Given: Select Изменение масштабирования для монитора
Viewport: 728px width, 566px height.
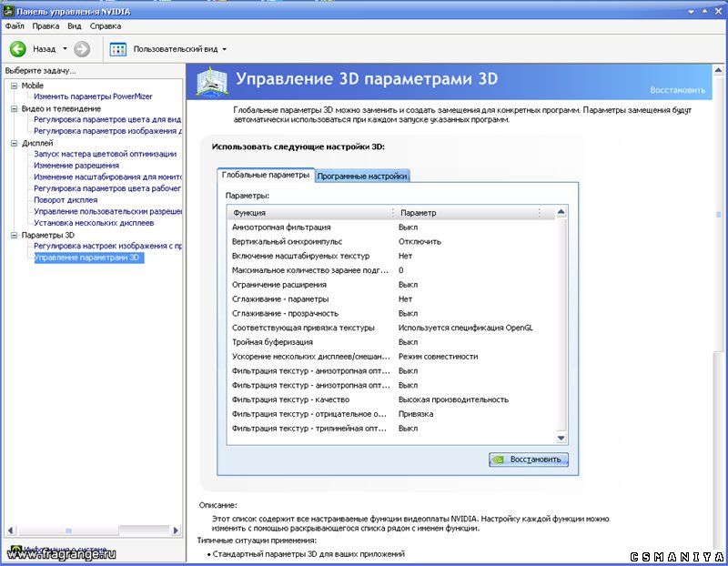Looking at the screenshot, I should (x=107, y=177).
